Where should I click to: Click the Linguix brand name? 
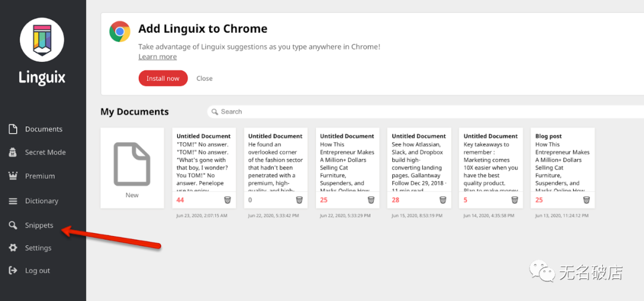click(42, 77)
